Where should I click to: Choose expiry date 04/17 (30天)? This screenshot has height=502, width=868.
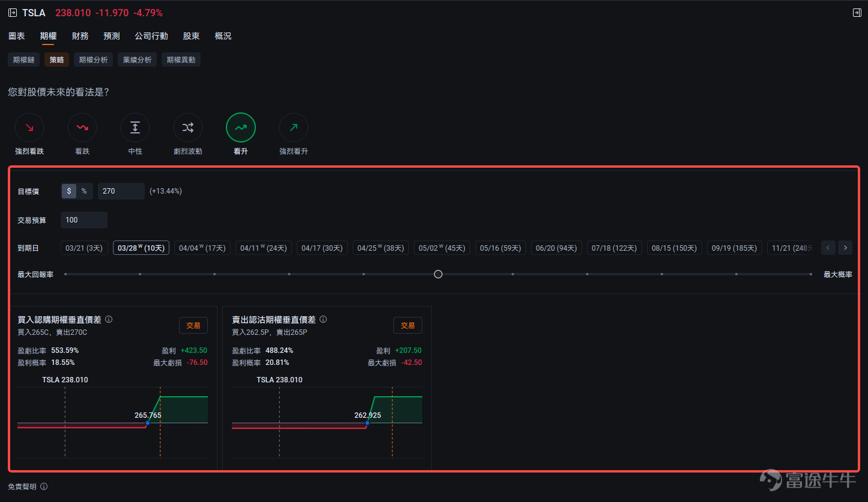point(322,248)
